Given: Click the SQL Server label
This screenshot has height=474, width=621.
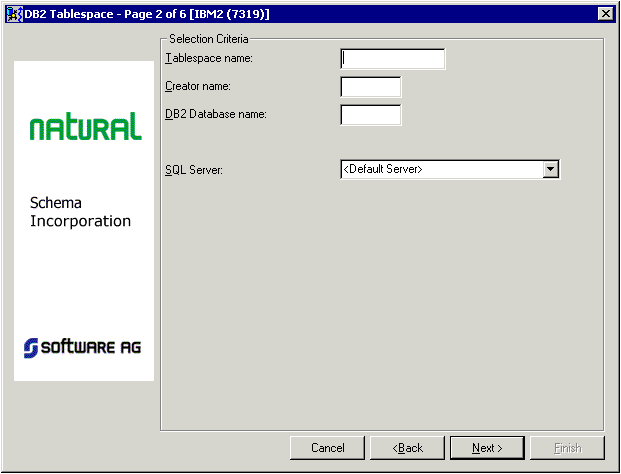Looking at the screenshot, I should pyautogui.click(x=193, y=170).
